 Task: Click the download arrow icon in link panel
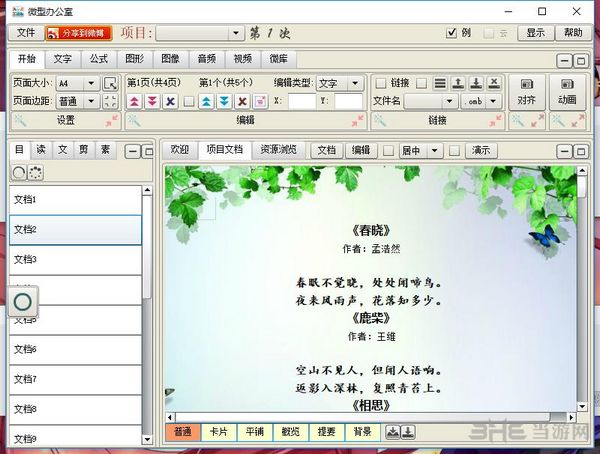(x=476, y=83)
